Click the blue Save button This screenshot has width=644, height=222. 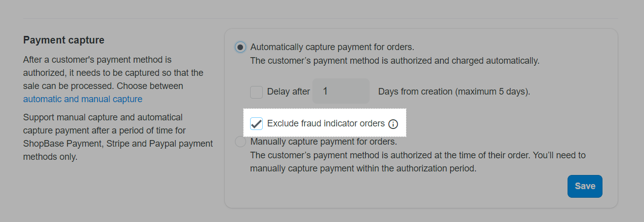click(585, 186)
